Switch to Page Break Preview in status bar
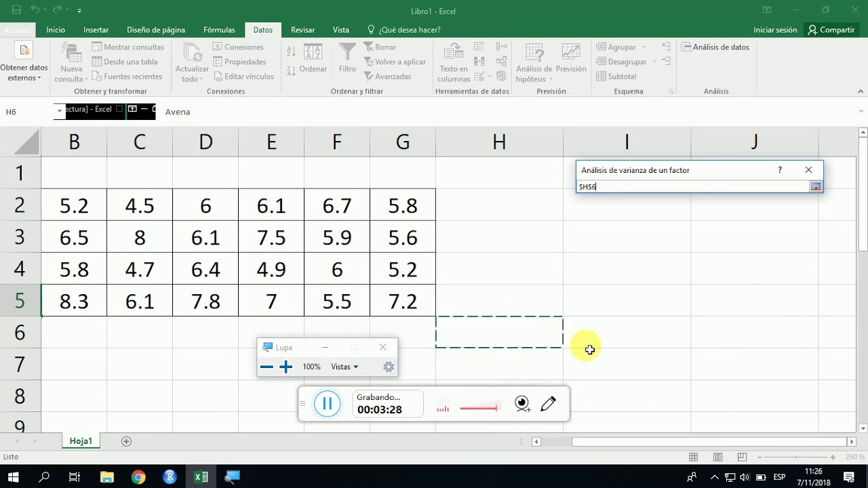This screenshot has height=488, width=868. [742, 457]
